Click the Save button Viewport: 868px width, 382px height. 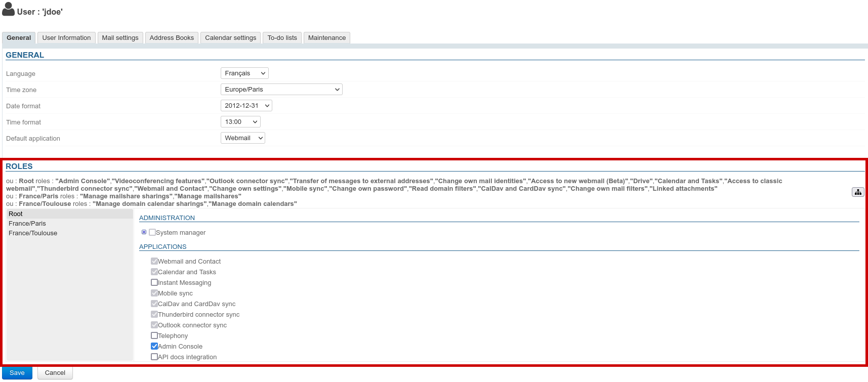[x=17, y=373]
